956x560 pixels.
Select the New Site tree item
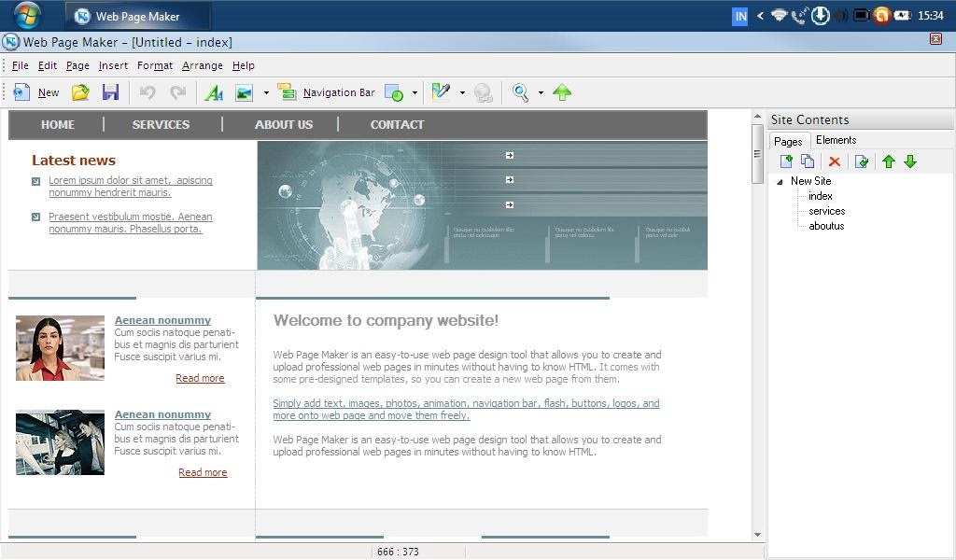811,181
